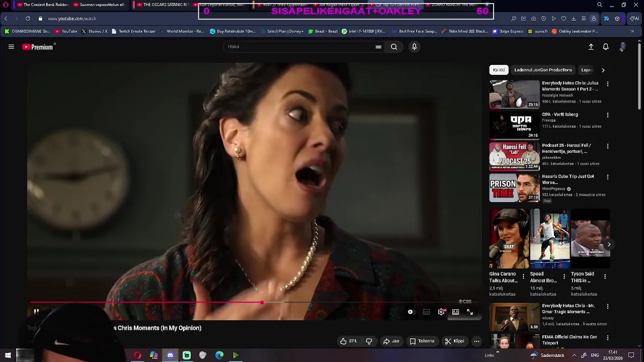Viewport: 644px width, 362px height.
Task: Switch to Suomen vapaaottelun tab
Action: [x=99, y=5]
